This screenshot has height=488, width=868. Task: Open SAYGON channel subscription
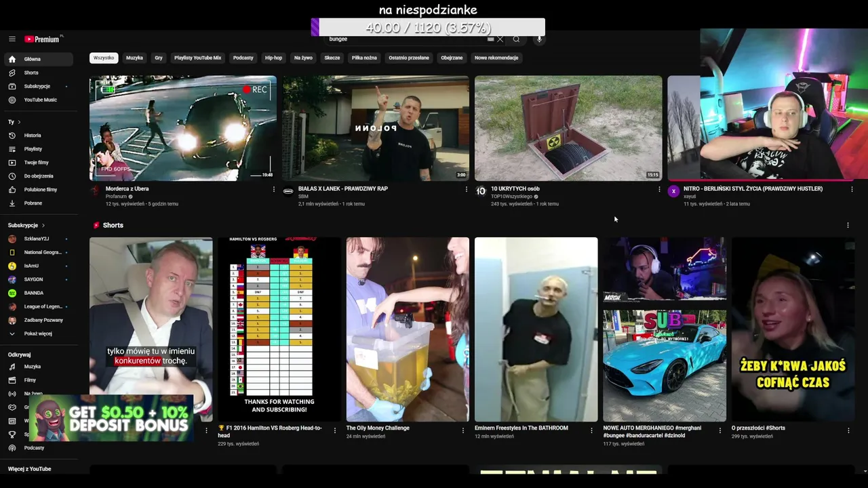tap(38, 279)
